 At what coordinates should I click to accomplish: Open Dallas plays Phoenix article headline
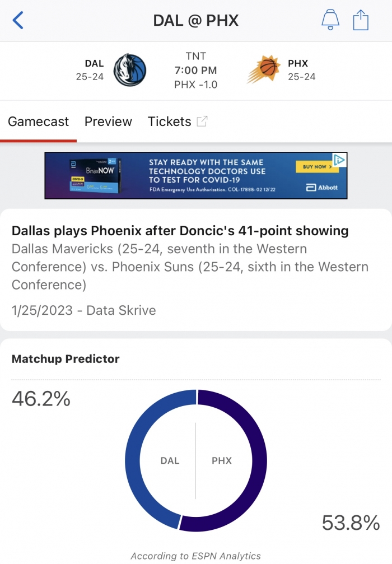pos(180,231)
